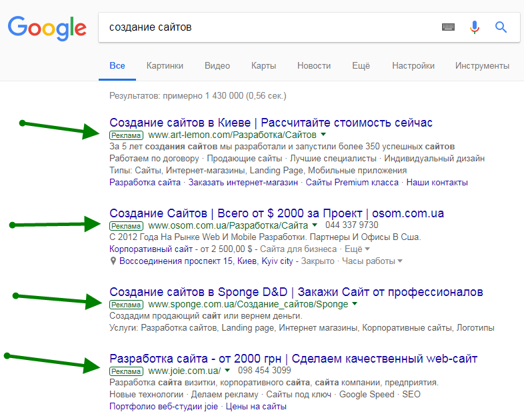
Task: Click the Цены на сайты sitelink
Action: pos(256,407)
